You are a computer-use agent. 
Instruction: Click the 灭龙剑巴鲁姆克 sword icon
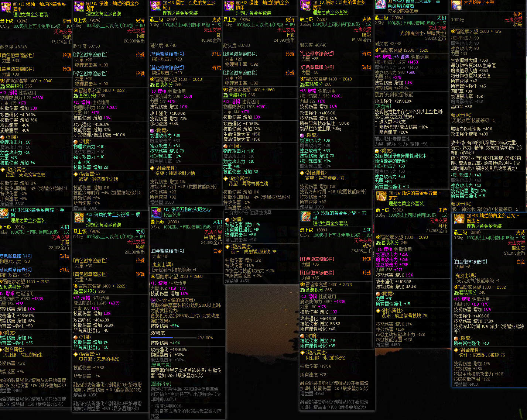(380, 4)
